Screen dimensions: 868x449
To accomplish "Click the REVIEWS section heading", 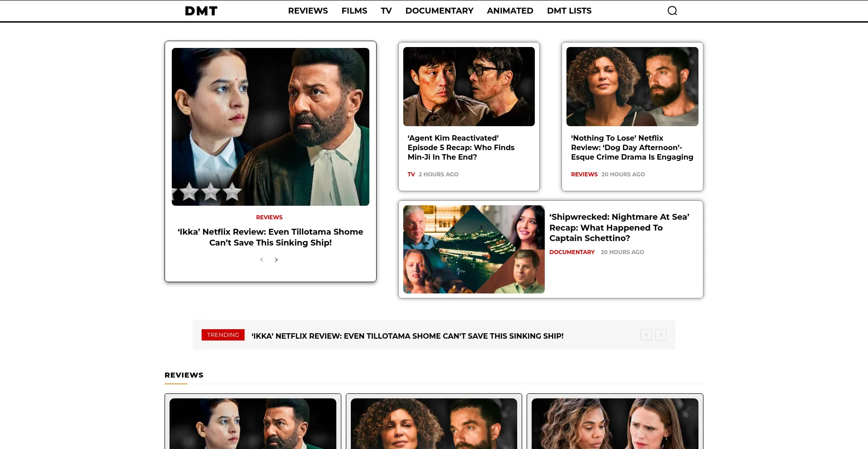I will pyautogui.click(x=184, y=375).
